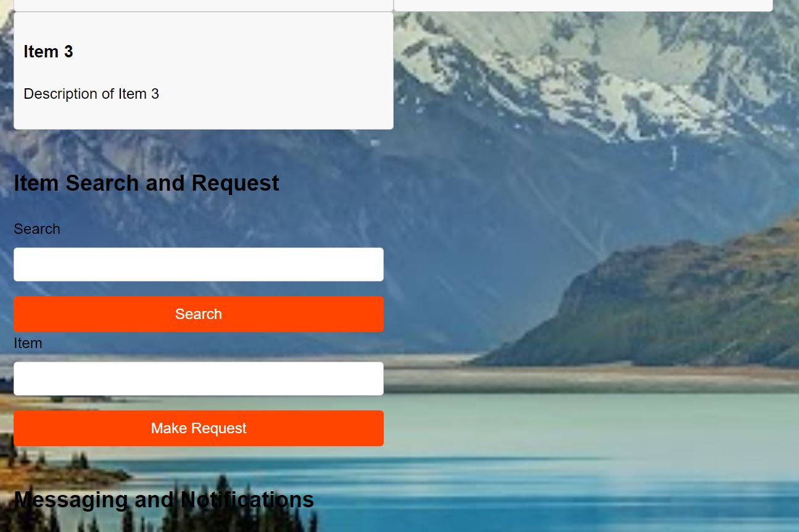
Task: Click the Make Request button
Action: pos(199,428)
